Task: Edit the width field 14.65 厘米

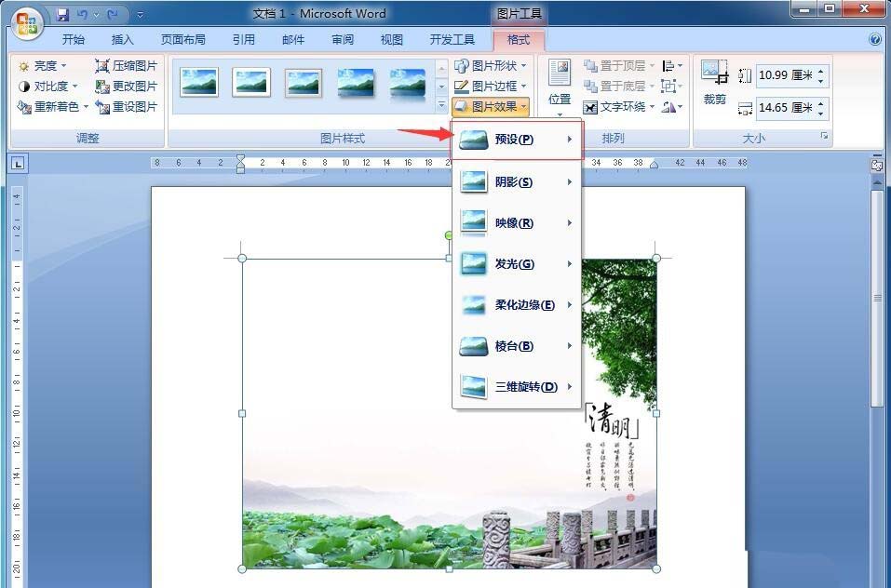Action: click(785, 108)
